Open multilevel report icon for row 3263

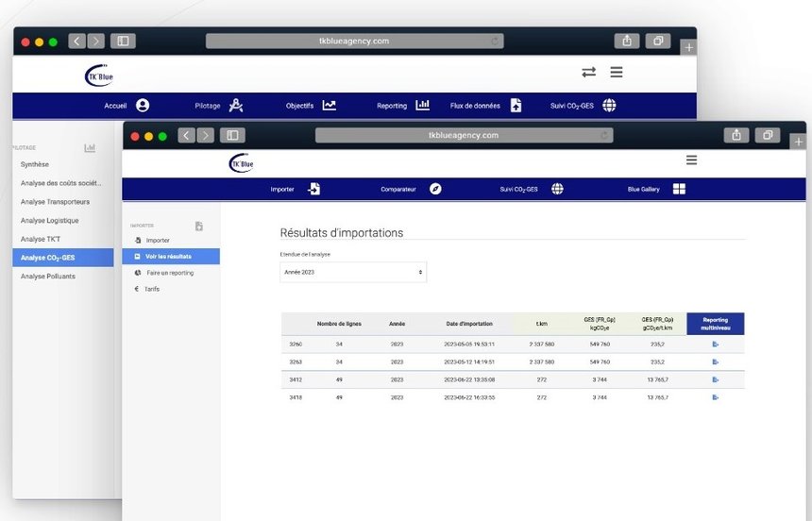(715, 362)
